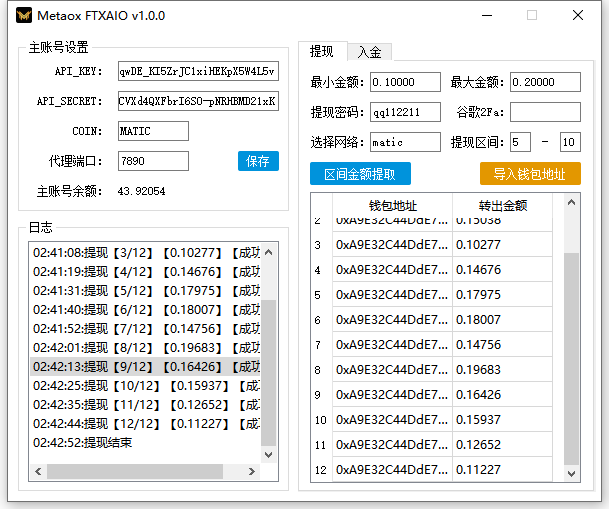Screen dimensions: 609x509
Task: Select the 最小金额 input box
Action: 405,82
